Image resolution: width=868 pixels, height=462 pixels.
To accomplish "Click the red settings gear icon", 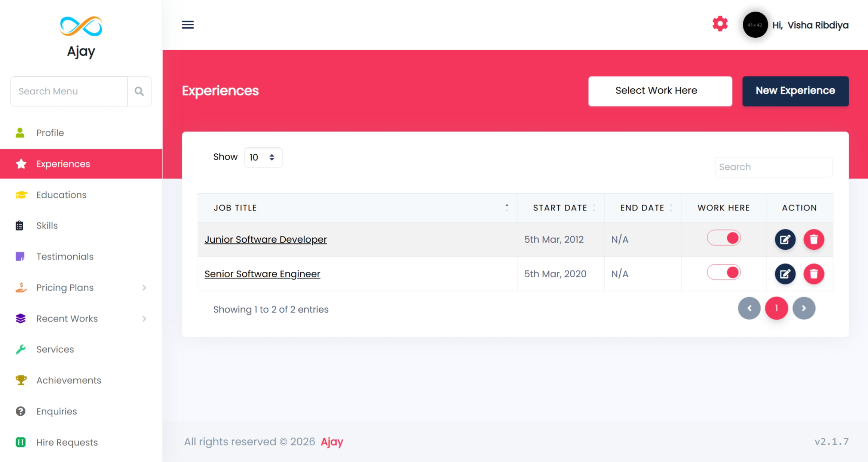I will point(720,24).
